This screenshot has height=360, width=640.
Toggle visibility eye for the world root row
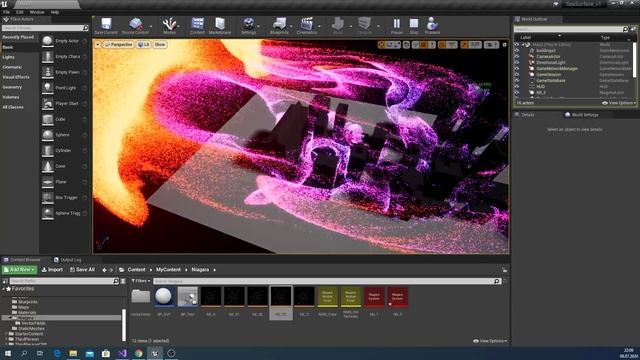517,44
